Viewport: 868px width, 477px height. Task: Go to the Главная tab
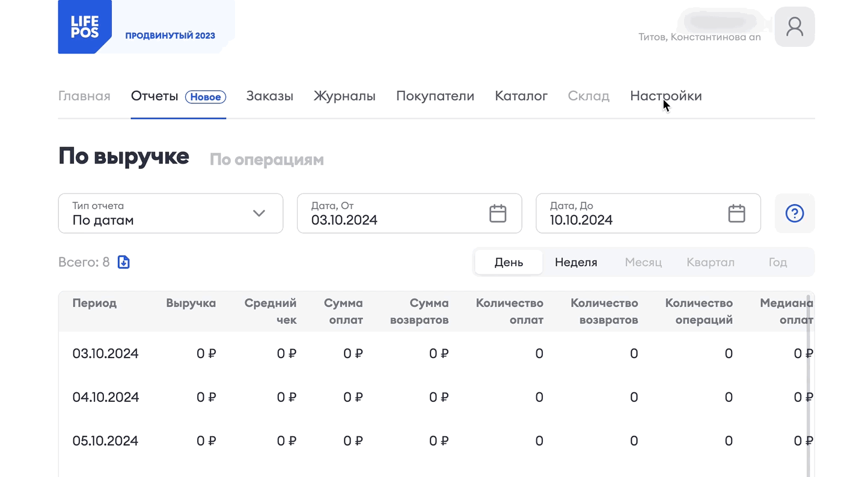click(84, 96)
